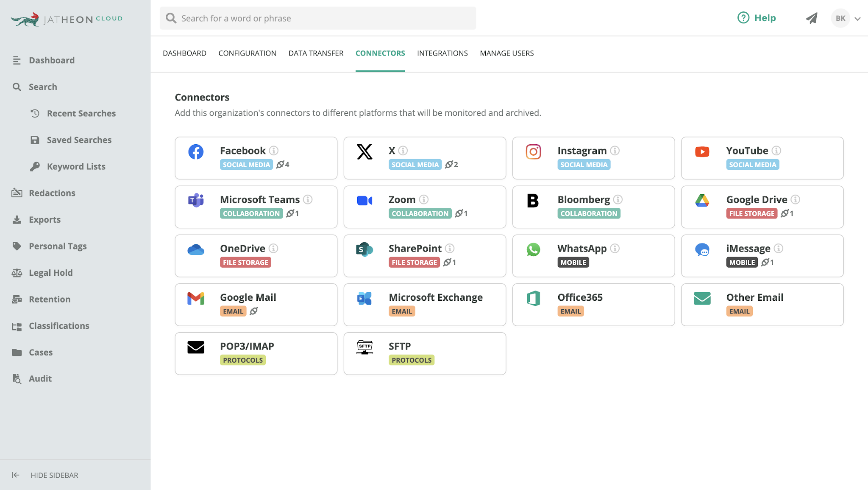Click the SFTP connector icon
Image resolution: width=868 pixels, height=490 pixels.
[364, 347]
